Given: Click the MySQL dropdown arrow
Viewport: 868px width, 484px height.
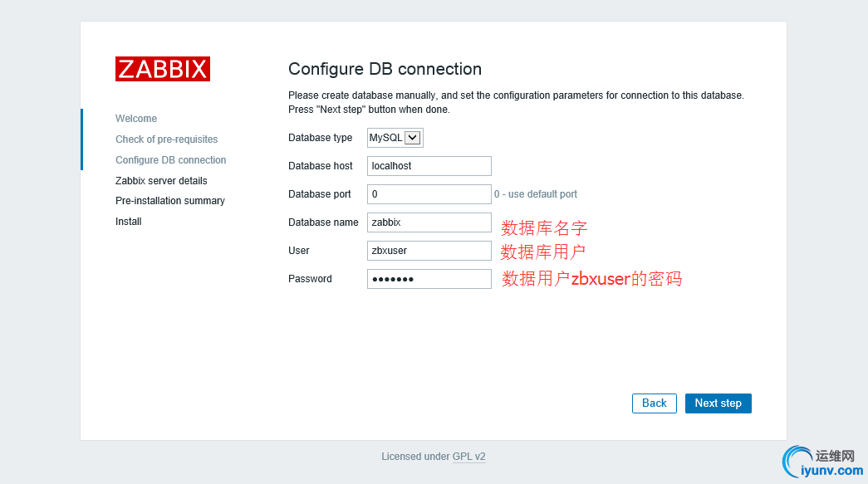Looking at the screenshot, I should pyautogui.click(x=413, y=138).
